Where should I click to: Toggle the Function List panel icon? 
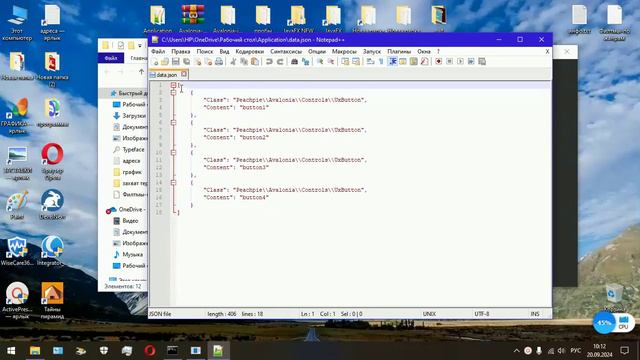point(424,62)
